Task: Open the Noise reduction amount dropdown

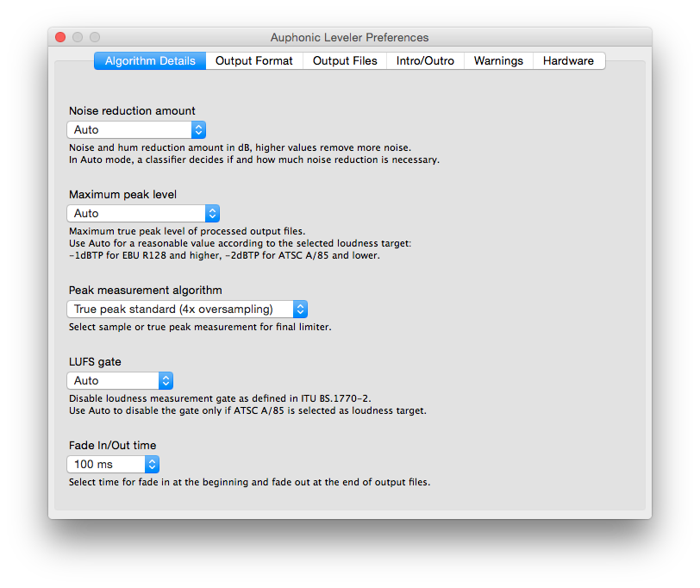Action: pyautogui.click(x=136, y=130)
